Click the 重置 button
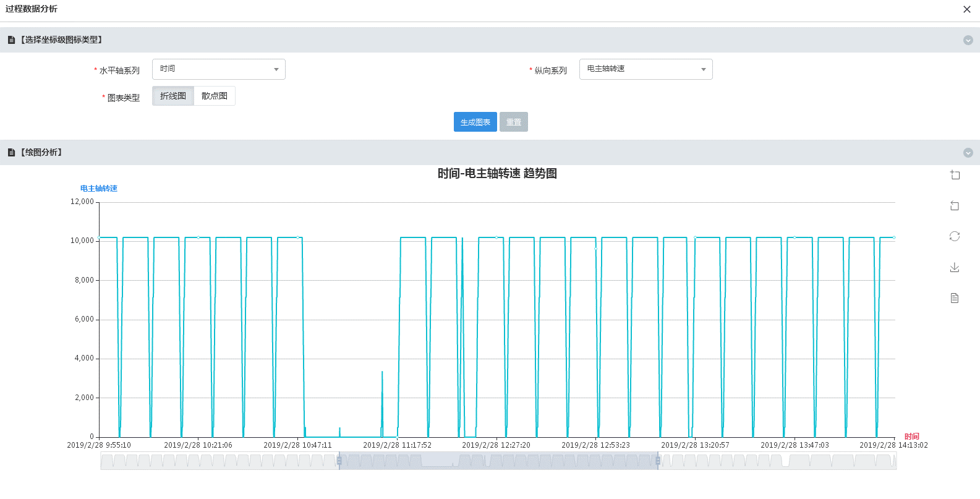 pyautogui.click(x=514, y=122)
